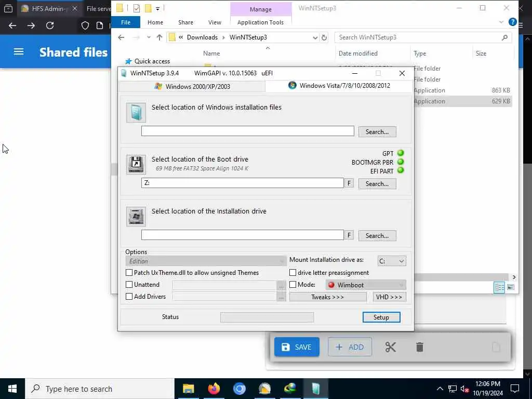Open File Explorer help question mark

513,22
